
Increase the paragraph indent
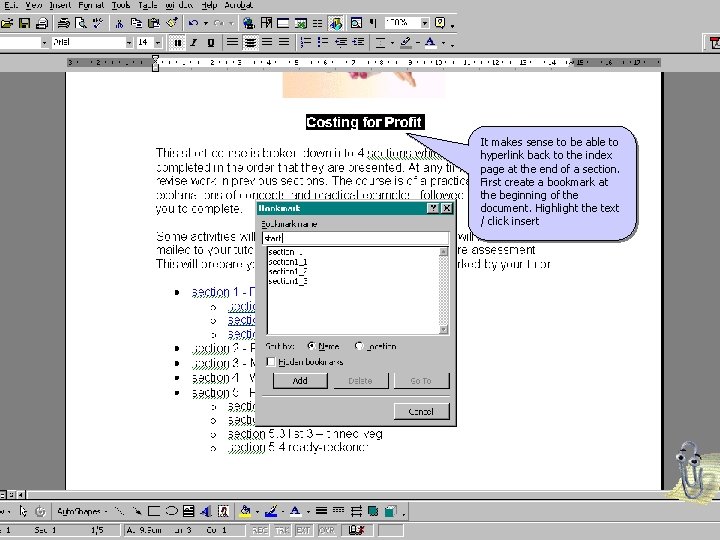click(358, 42)
